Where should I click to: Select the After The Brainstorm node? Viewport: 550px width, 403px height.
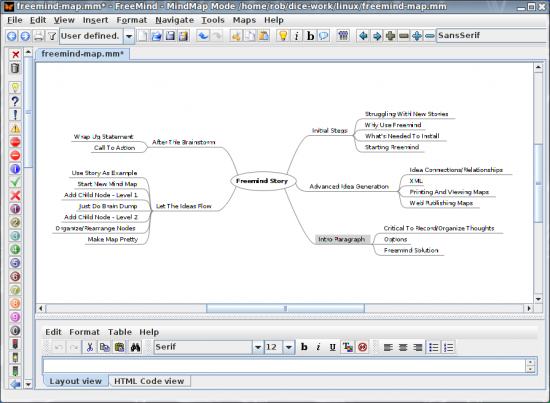[x=183, y=142]
